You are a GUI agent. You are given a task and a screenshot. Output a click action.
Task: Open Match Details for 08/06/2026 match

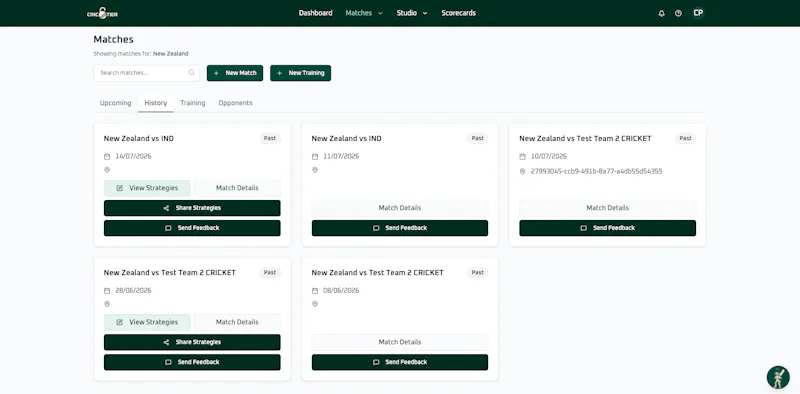pos(399,342)
